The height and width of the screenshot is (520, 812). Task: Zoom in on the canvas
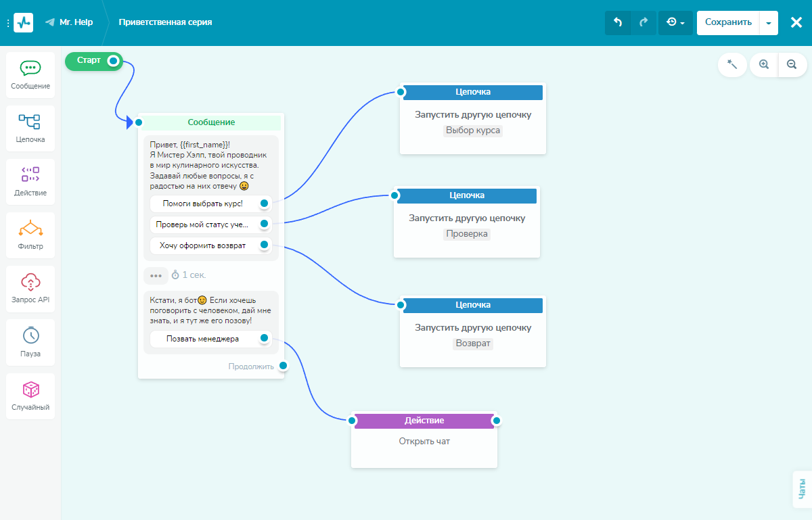(764, 65)
